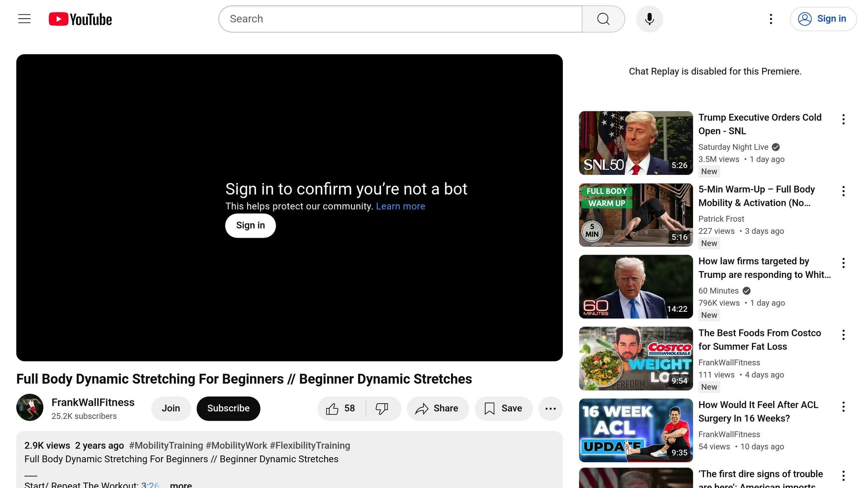Open options menu for ACL Surgery video
Screen dimensions: 868x488
[843, 407]
